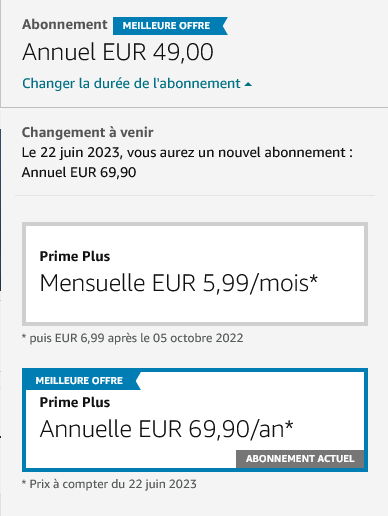Select the Prime Plus monthly plan card
Image resolution: width=388 pixels, height=516 pixels.
(x=195, y=274)
